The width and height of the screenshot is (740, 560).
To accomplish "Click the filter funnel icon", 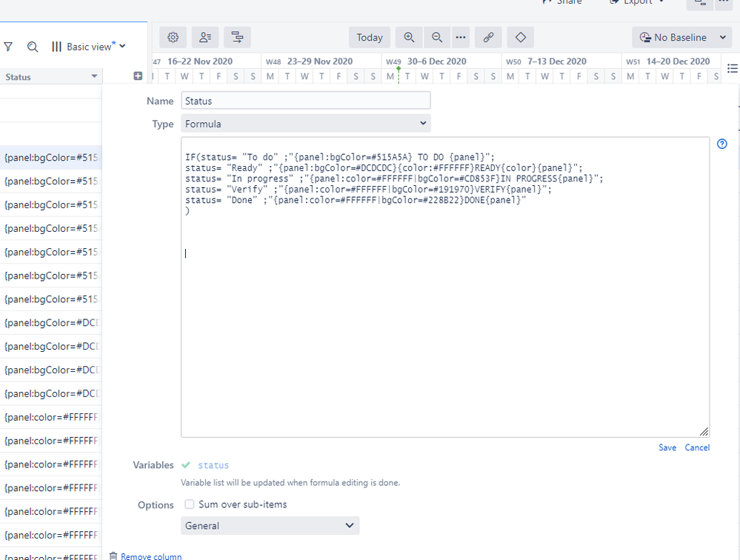I will coord(9,47).
